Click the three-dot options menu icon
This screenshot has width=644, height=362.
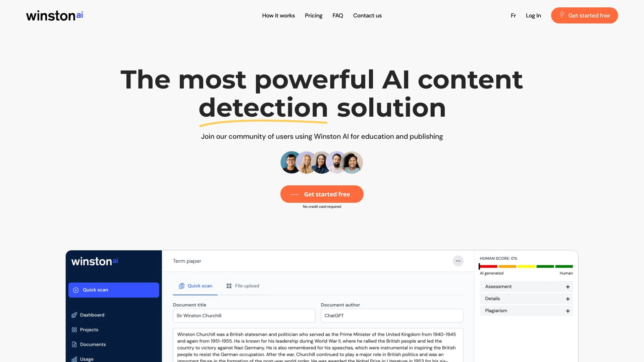click(x=458, y=261)
